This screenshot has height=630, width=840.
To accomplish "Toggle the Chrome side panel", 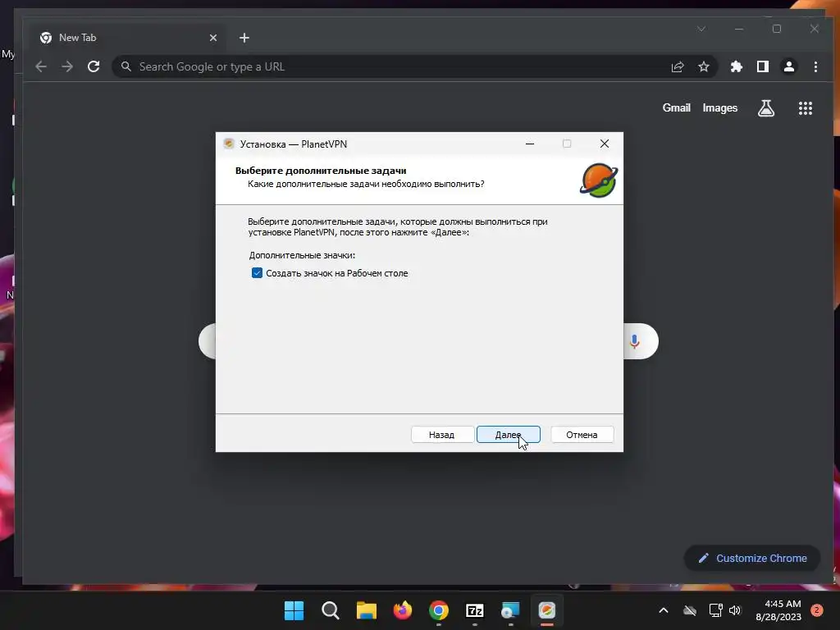I will coord(763,66).
